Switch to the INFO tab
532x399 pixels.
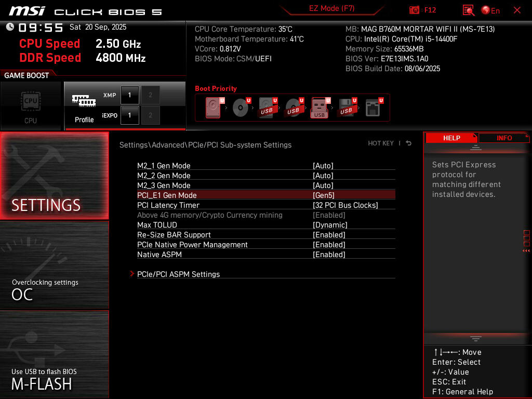click(504, 138)
